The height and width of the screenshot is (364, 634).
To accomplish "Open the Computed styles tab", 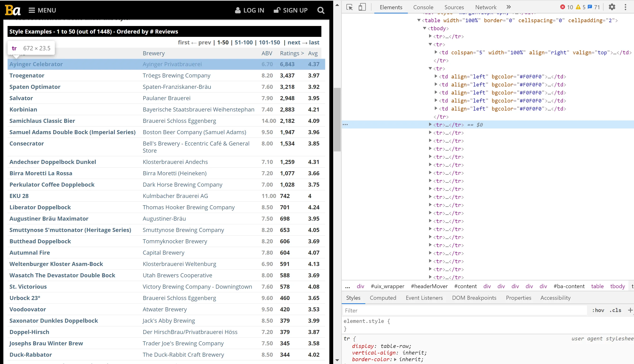I will [383, 298].
